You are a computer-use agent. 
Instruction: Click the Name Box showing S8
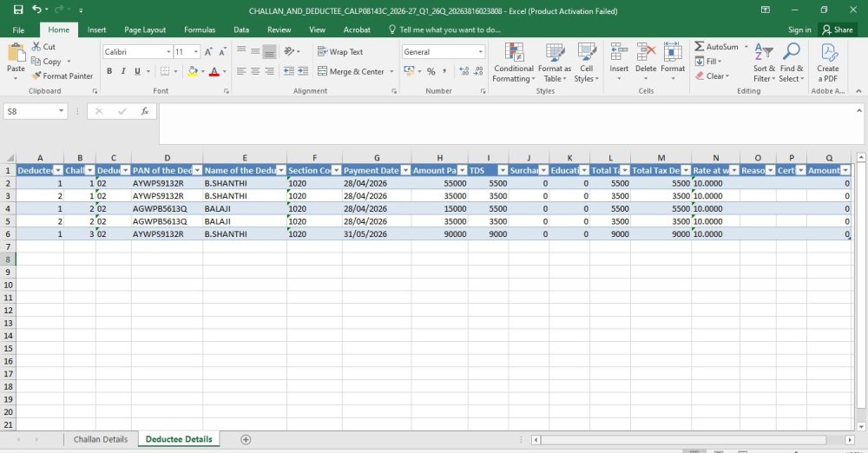(35, 111)
